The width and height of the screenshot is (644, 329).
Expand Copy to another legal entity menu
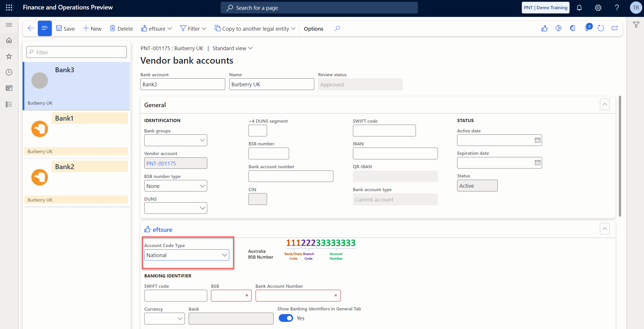[x=255, y=29]
